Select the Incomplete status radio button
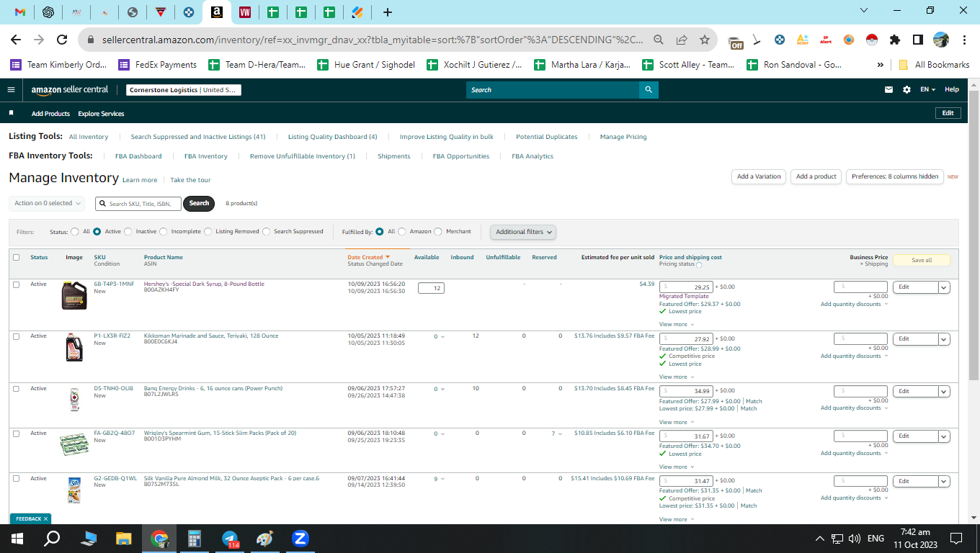The image size is (980, 553). tap(164, 232)
